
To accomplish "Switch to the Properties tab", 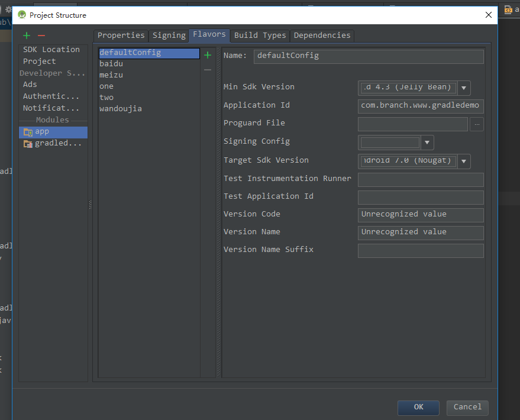I will [x=121, y=35].
